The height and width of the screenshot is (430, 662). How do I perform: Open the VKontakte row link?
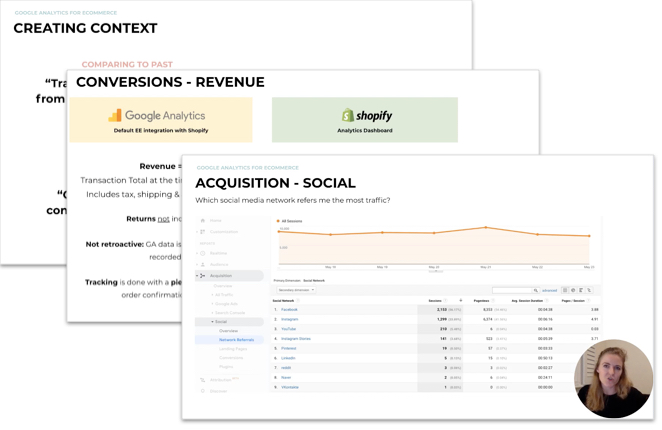click(x=290, y=387)
